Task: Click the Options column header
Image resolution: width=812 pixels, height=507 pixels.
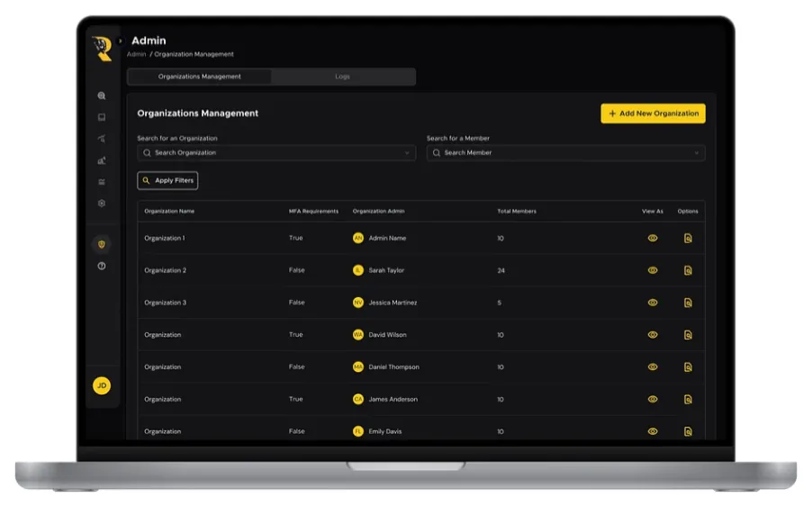Action: click(688, 212)
